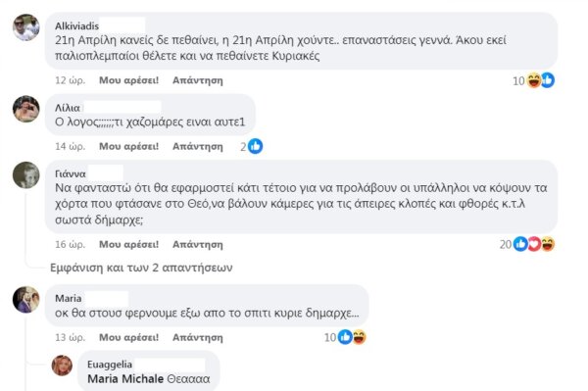Open Alkiviadis profile picture
Image resolution: width=588 pixels, height=391 pixels.
25,27
